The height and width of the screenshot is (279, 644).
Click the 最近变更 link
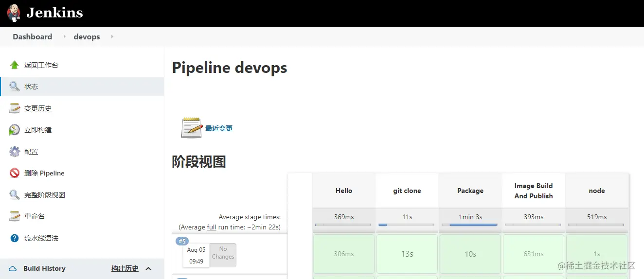[x=219, y=128]
